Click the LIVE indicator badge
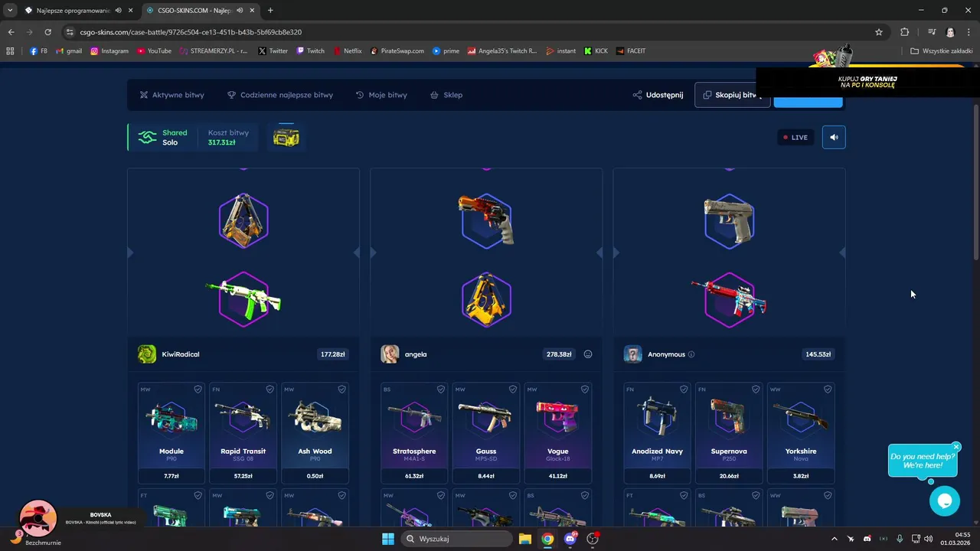 click(795, 137)
